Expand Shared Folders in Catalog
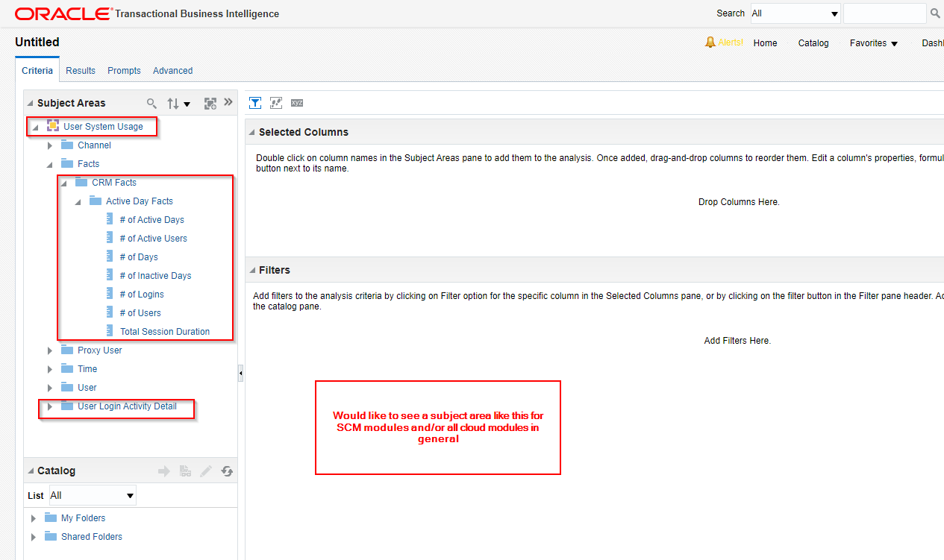 [34, 537]
